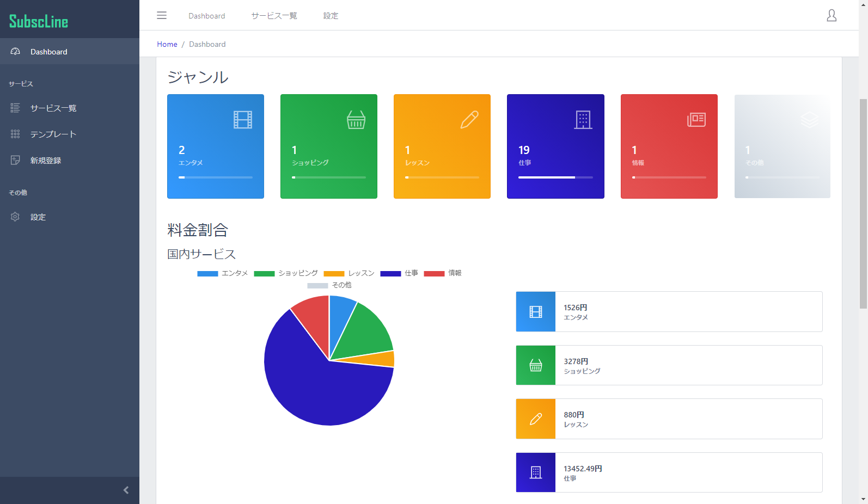Open サービス一覧 in the sidebar
The image size is (868, 504).
53,108
